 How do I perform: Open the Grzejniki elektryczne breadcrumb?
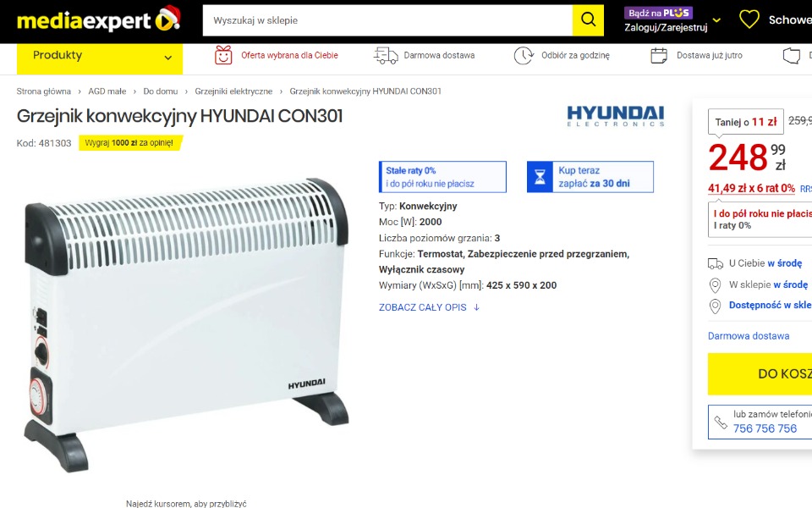click(x=233, y=91)
